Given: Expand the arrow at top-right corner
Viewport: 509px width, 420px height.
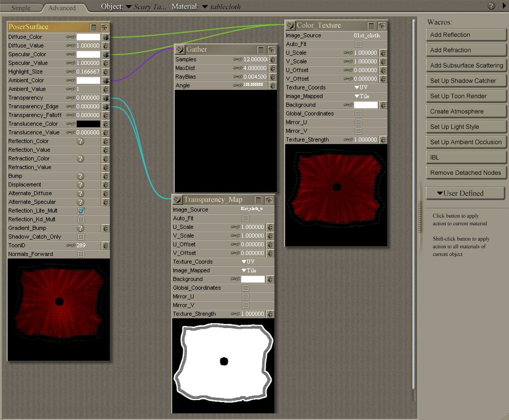Looking at the screenshot, I should click(x=504, y=6).
